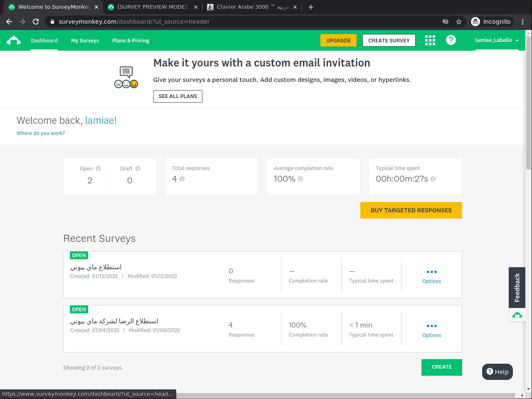Screen dimensions: 532x399
Task: Open the apps grid icon
Action: pyautogui.click(x=430, y=40)
